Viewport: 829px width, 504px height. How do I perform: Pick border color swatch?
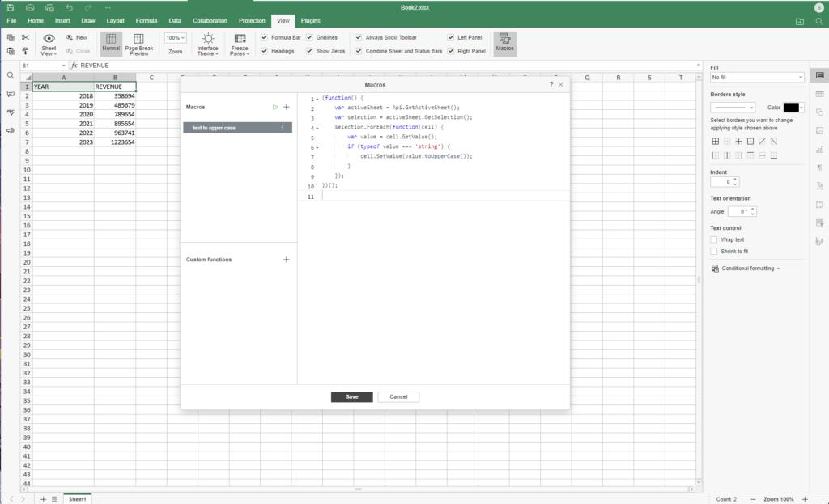point(791,107)
